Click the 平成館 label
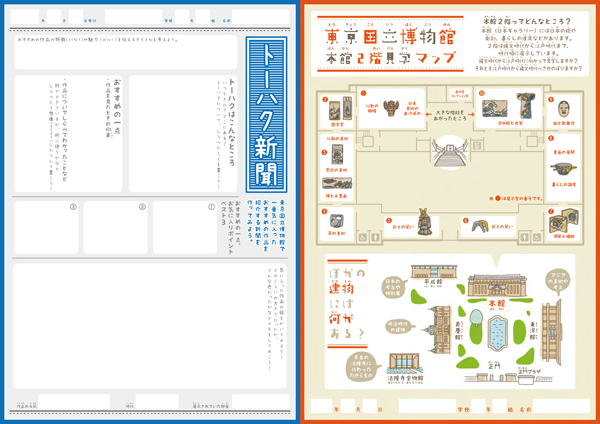The image size is (600, 424). 433,282
